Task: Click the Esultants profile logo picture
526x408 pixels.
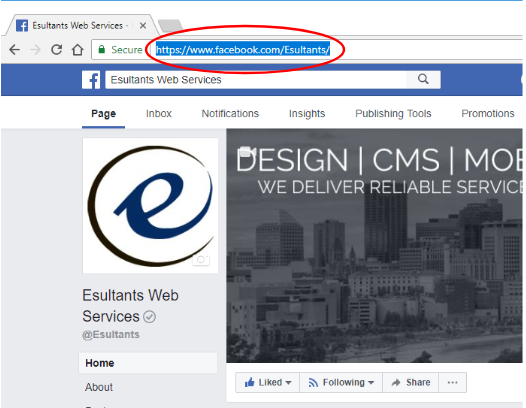Action: point(150,206)
